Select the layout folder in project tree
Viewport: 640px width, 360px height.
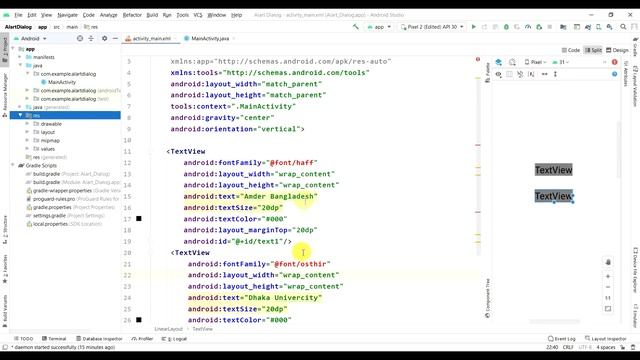pyautogui.click(x=48, y=132)
